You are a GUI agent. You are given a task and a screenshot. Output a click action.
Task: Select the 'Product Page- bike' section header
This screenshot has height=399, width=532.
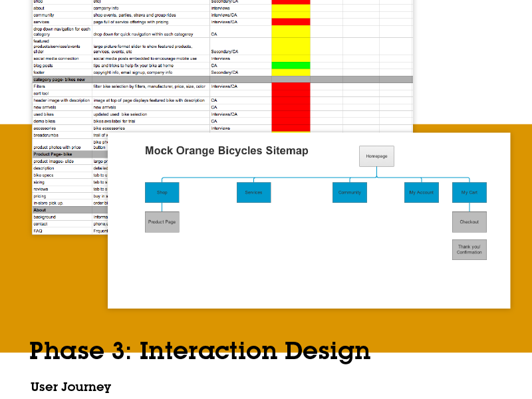point(62,154)
